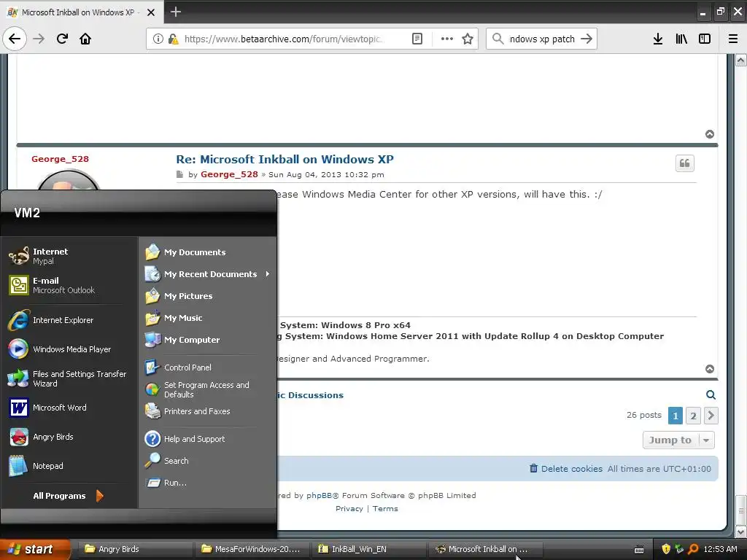Launch Microsoft Word from Start menu
This screenshot has height=560, width=747.
click(x=69, y=408)
